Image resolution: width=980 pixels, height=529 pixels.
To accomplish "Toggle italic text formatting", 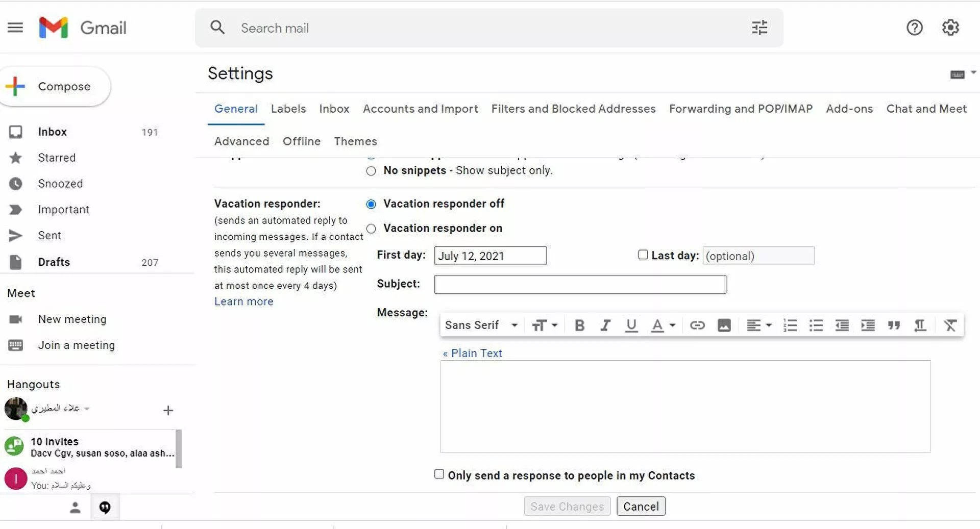I will tap(605, 325).
